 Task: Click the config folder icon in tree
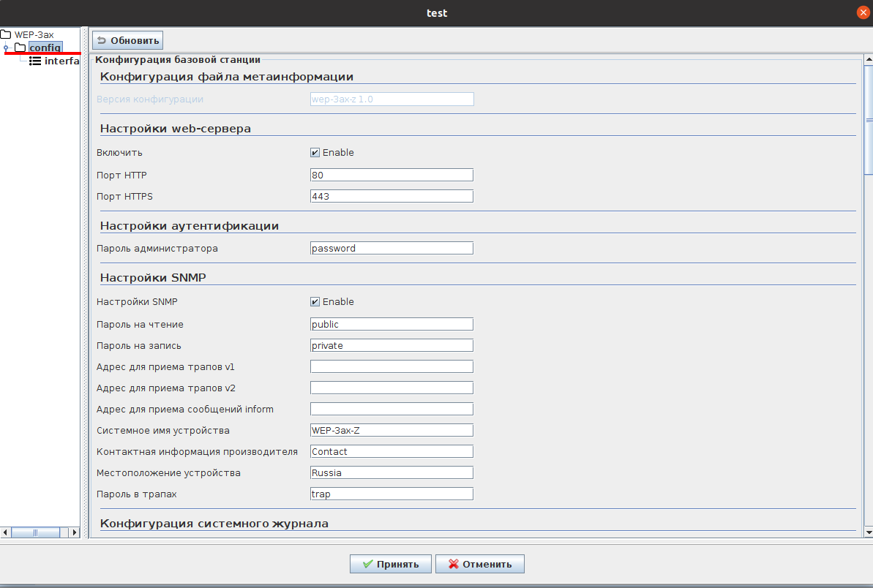pos(20,48)
